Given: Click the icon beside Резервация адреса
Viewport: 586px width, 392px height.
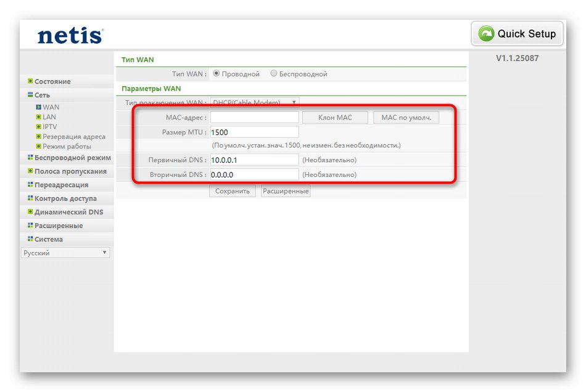Looking at the screenshot, I should (x=38, y=136).
